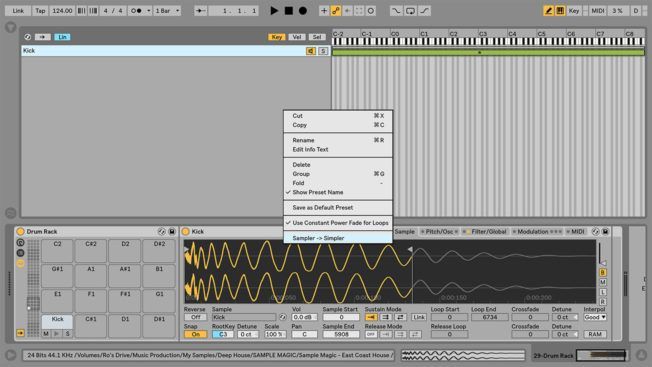Open the metronome settings dropdown arrow

tap(148, 11)
